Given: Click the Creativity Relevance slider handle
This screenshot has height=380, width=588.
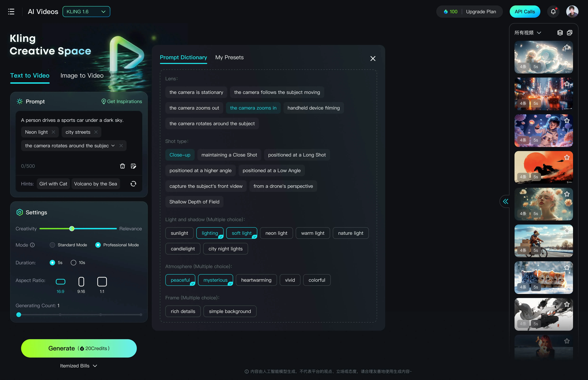Looking at the screenshot, I should point(72,229).
